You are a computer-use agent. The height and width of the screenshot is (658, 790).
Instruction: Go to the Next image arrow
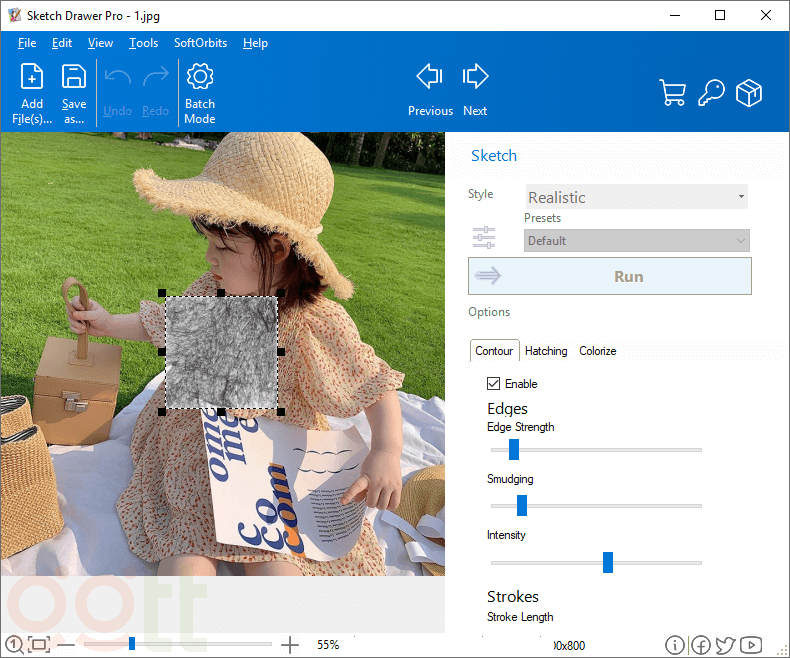point(475,77)
